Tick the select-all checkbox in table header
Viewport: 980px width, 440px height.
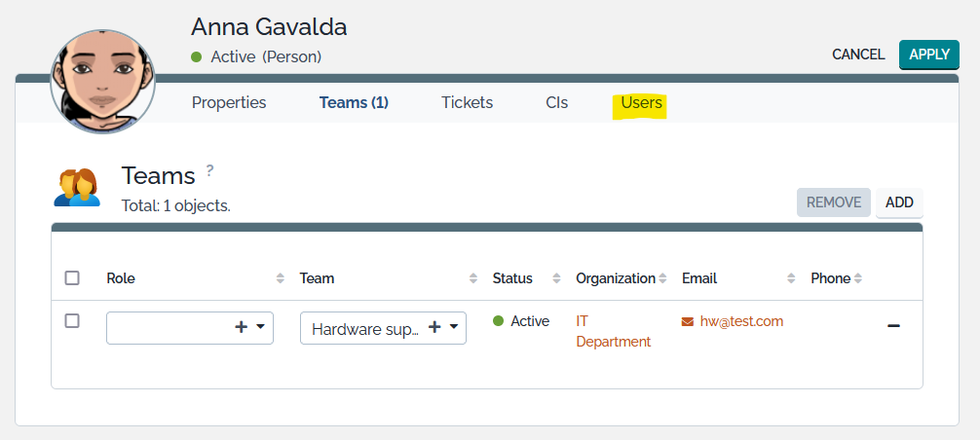click(72, 278)
